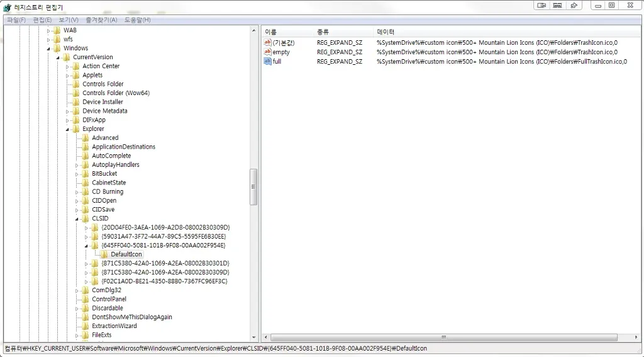
Task: Click the Advanced folder icon
Action: coord(85,138)
